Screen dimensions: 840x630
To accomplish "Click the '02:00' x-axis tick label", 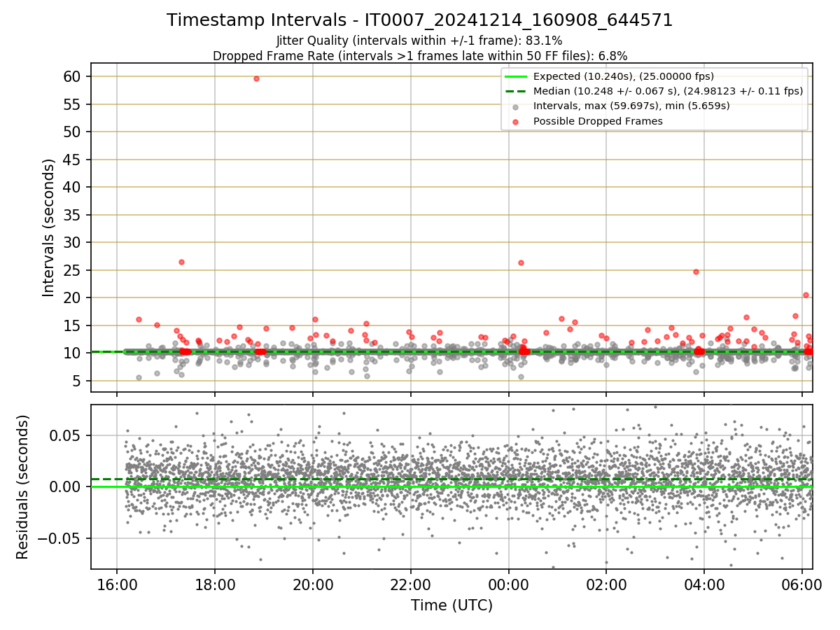I will pyautogui.click(x=606, y=584).
